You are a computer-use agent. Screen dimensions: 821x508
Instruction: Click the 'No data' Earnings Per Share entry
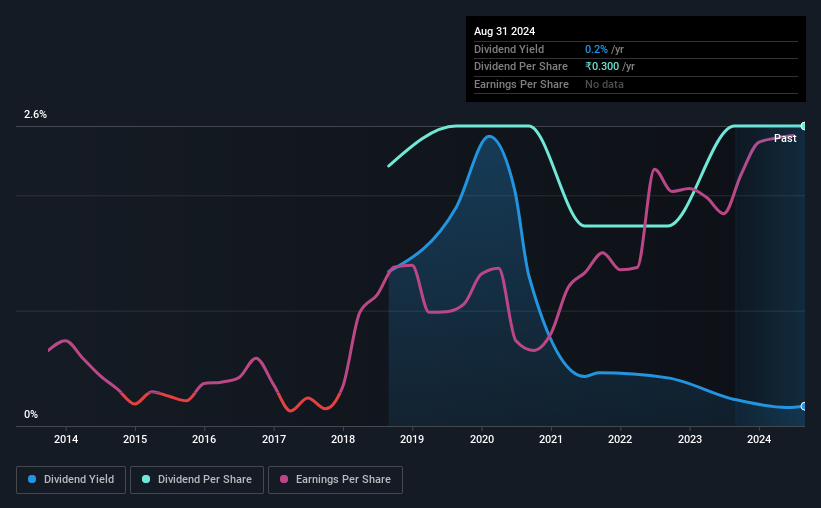tap(604, 84)
